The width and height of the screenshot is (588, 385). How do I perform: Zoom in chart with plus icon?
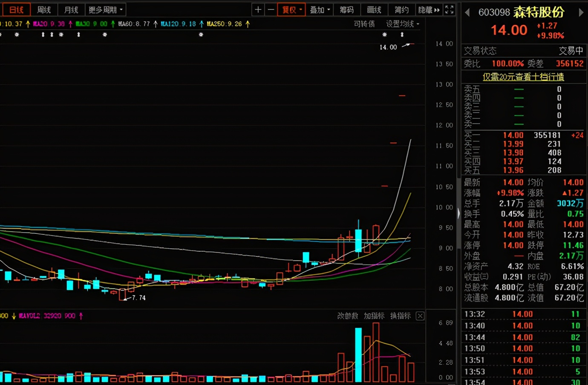258,9
